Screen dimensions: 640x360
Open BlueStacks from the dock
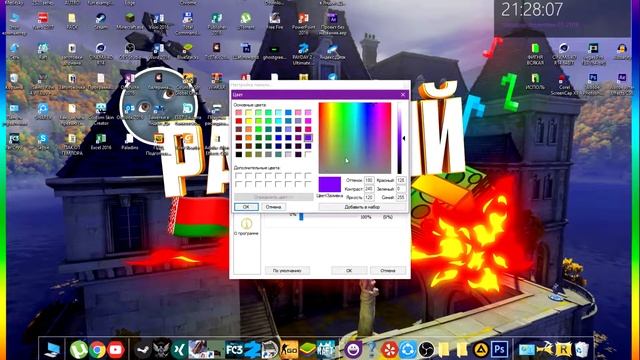tap(308, 350)
